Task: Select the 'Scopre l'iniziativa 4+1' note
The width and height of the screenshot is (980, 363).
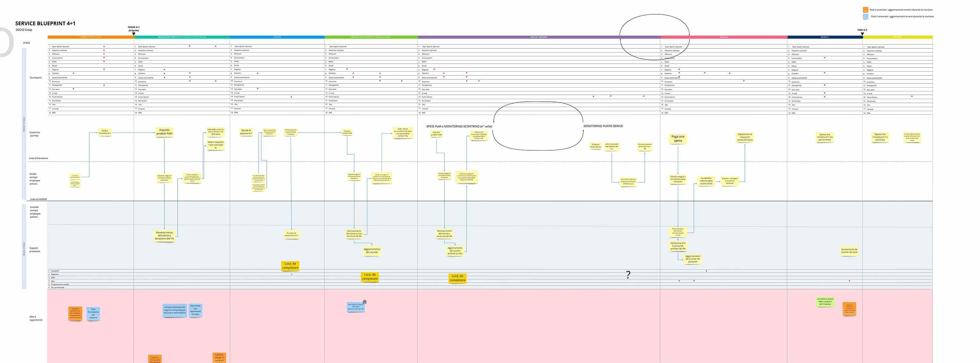Action: (104, 133)
